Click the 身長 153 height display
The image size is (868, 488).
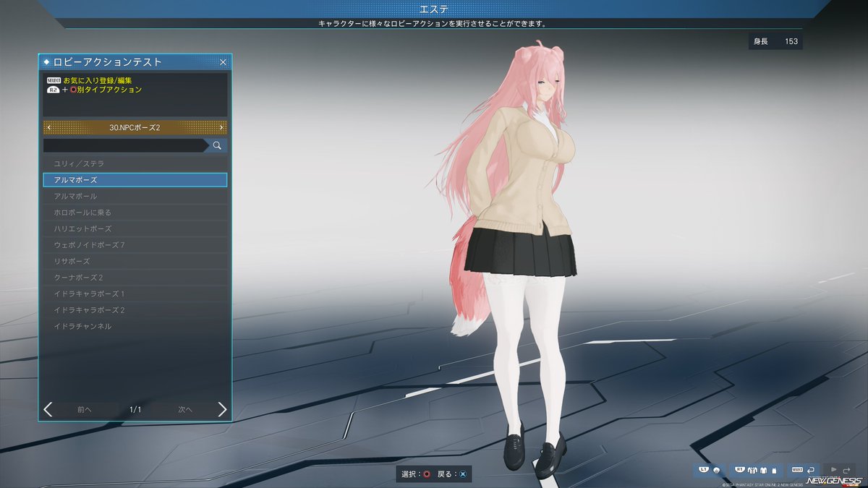tap(775, 41)
